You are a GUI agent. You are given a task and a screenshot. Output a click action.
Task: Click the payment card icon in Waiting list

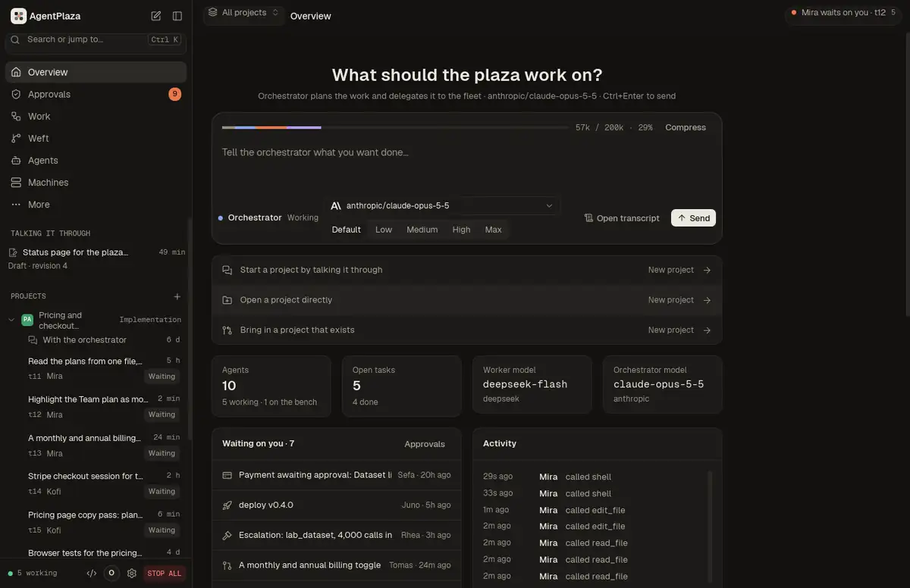point(227,475)
